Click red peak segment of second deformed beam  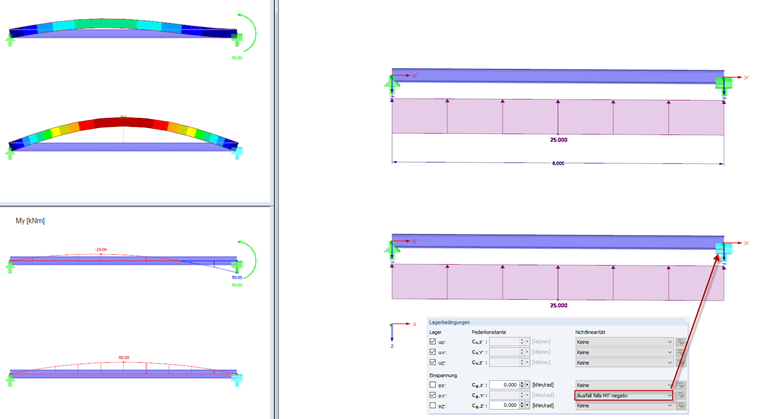(124, 122)
